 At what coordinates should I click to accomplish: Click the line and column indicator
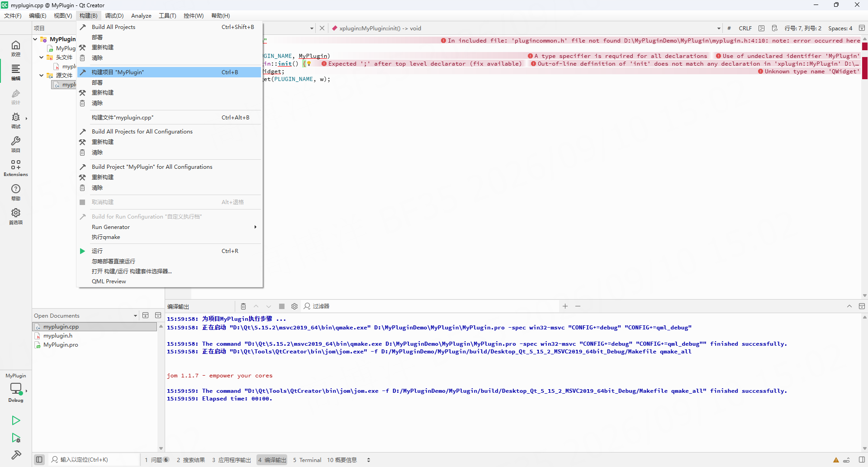(x=803, y=28)
